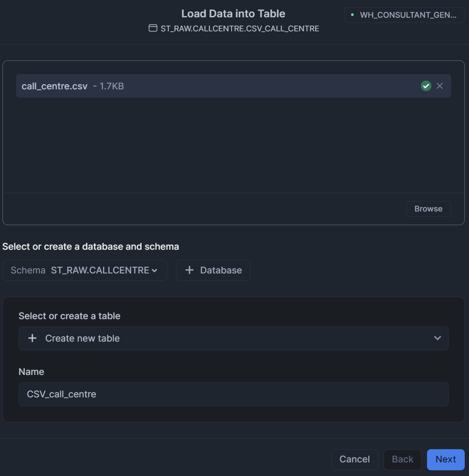This screenshot has height=476, width=469.
Task: Open the WH_CONSULTANT_GEN warehouse selector
Action: click(x=404, y=15)
